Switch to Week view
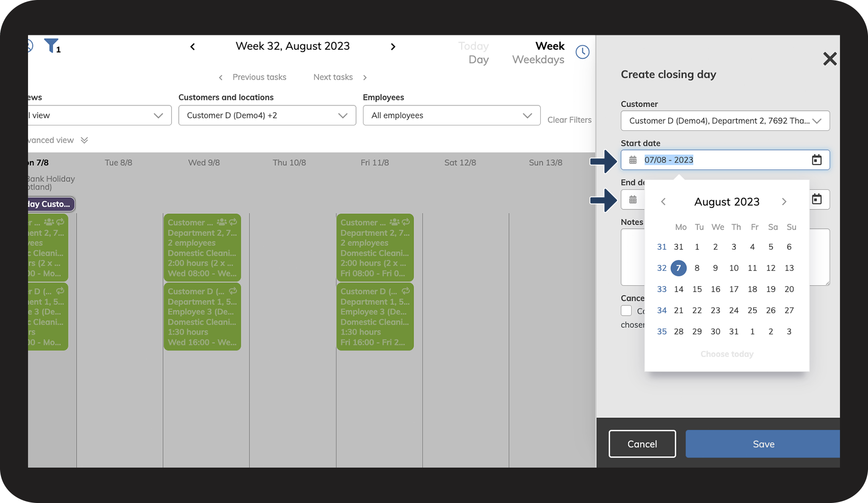Image resolution: width=868 pixels, height=503 pixels. [550, 46]
